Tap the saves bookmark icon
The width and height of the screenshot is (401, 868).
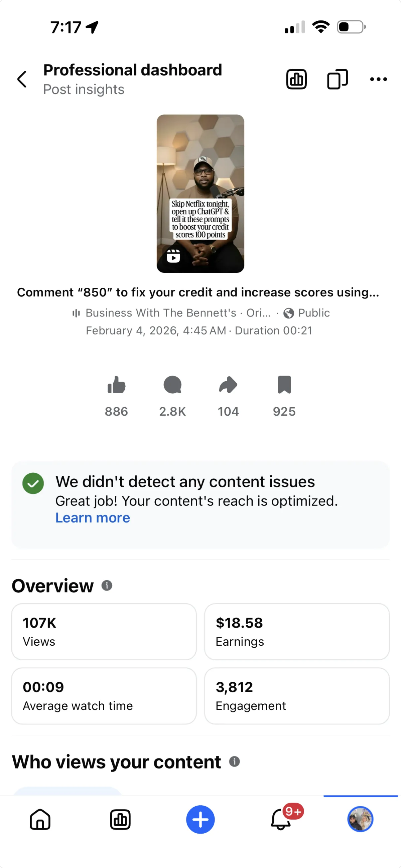pyautogui.click(x=284, y=385)
